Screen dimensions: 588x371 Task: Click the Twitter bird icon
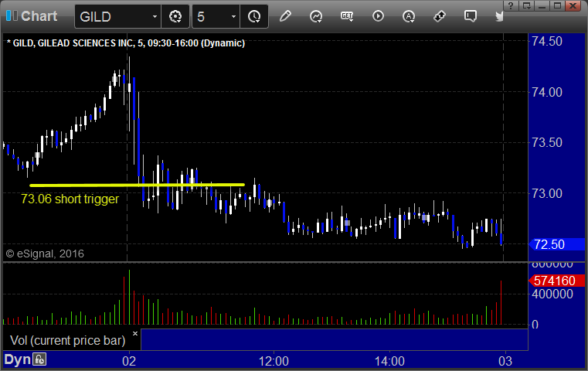(498, 16)
